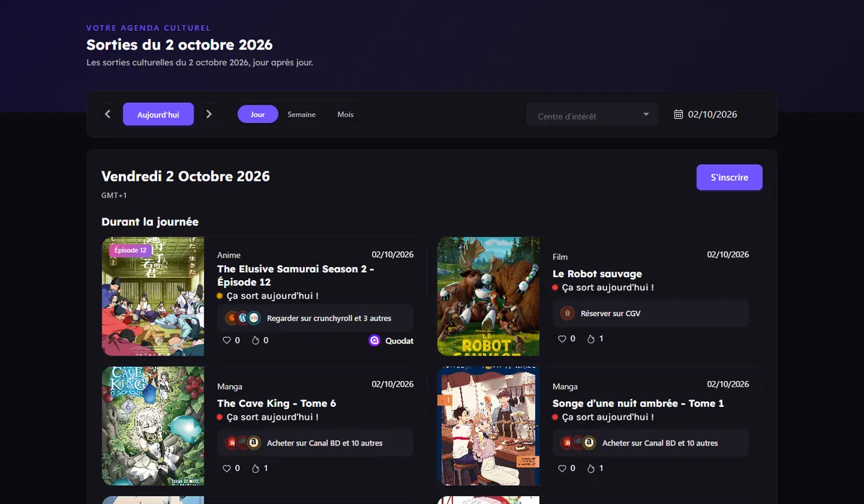Viewport: 864px width, 504px height.
Task: Open Le Robot sauvage poster thumbnail
Action: (488, 297)
